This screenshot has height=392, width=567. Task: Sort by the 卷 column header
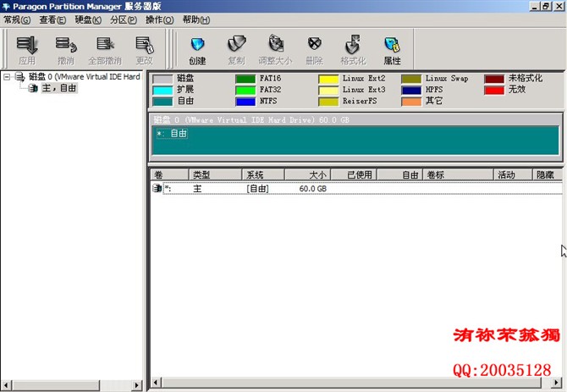click(169, 175)
